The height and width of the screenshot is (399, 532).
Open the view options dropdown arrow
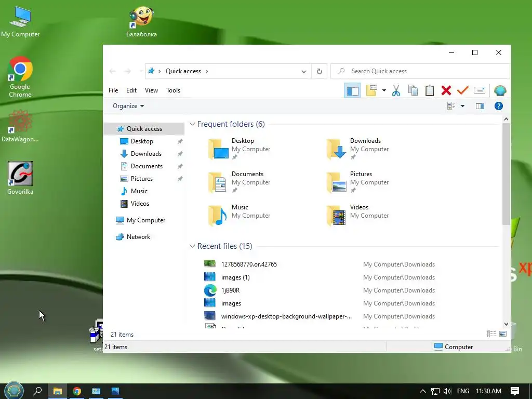462,106
